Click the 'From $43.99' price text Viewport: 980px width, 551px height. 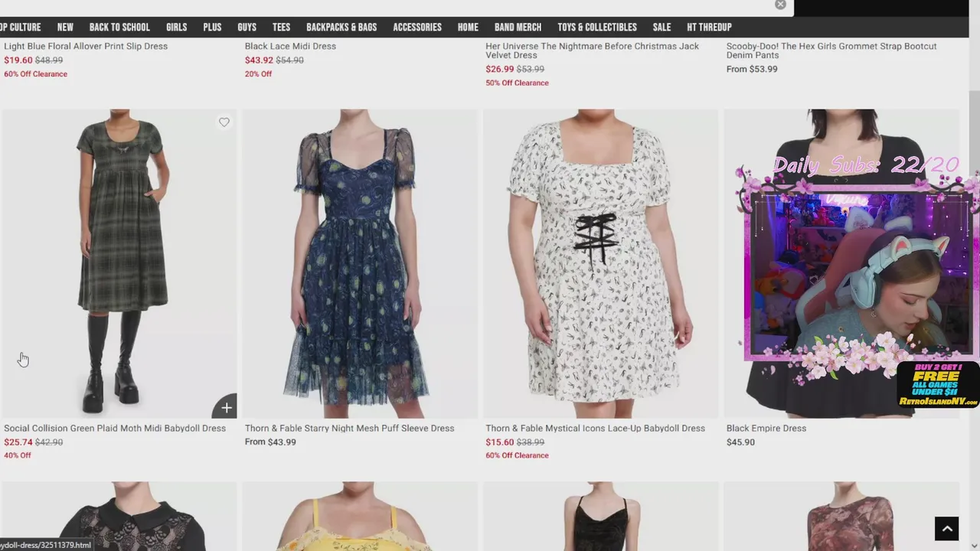point(270,442)
